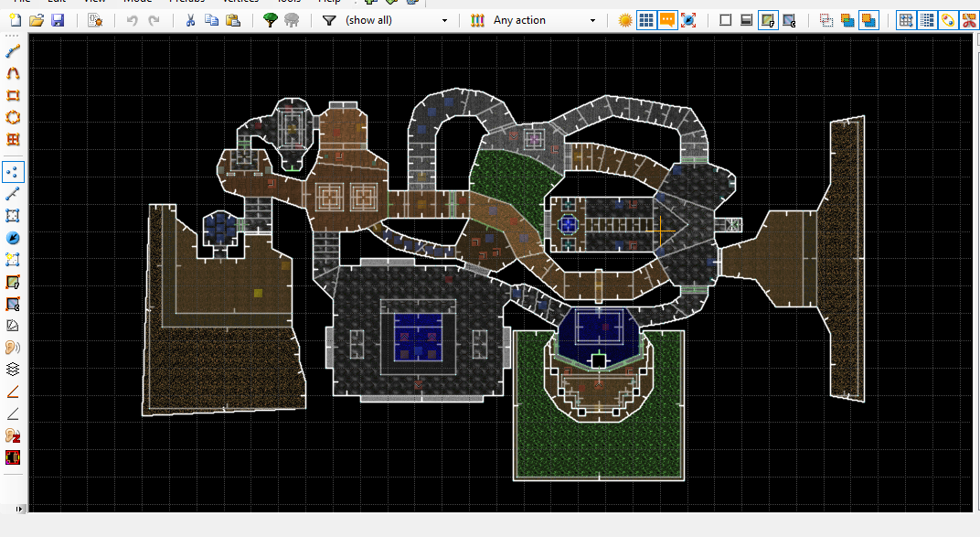This screenshot has width=980, height=537.
Task: Expand the left toolbar overflow arrow
Action: click(x=19, y=509)
